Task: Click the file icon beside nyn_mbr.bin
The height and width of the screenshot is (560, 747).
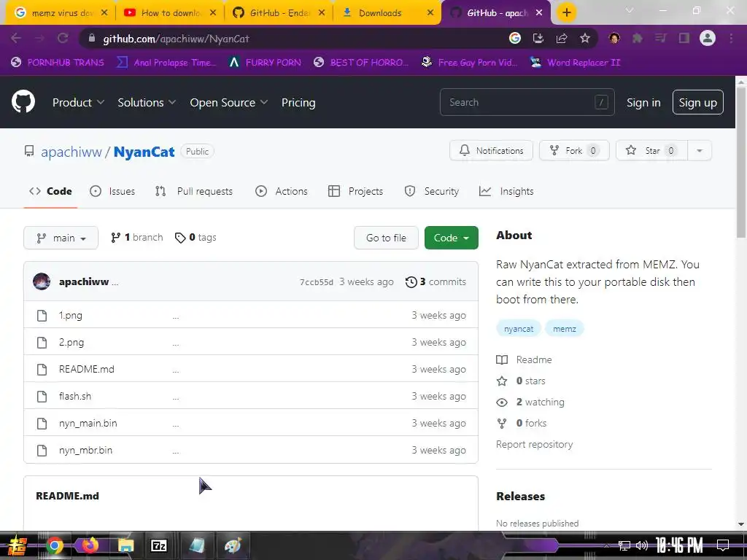Action: coord(42,450)
